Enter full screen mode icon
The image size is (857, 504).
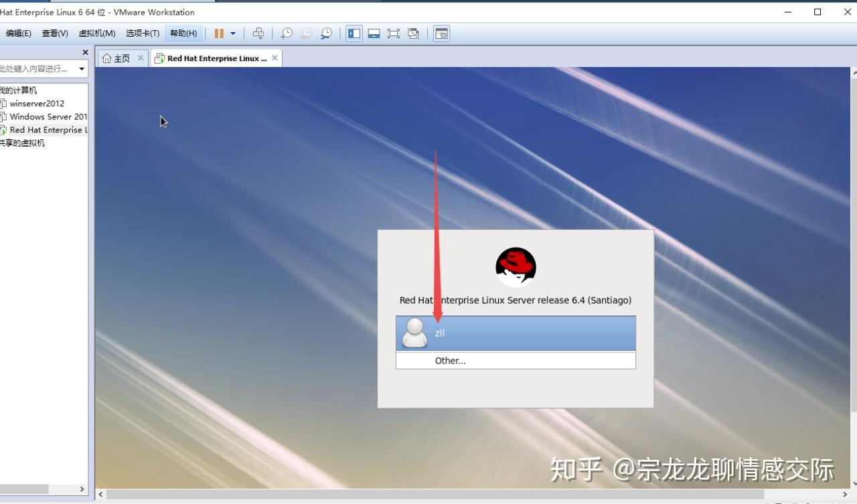coord(394,33)
